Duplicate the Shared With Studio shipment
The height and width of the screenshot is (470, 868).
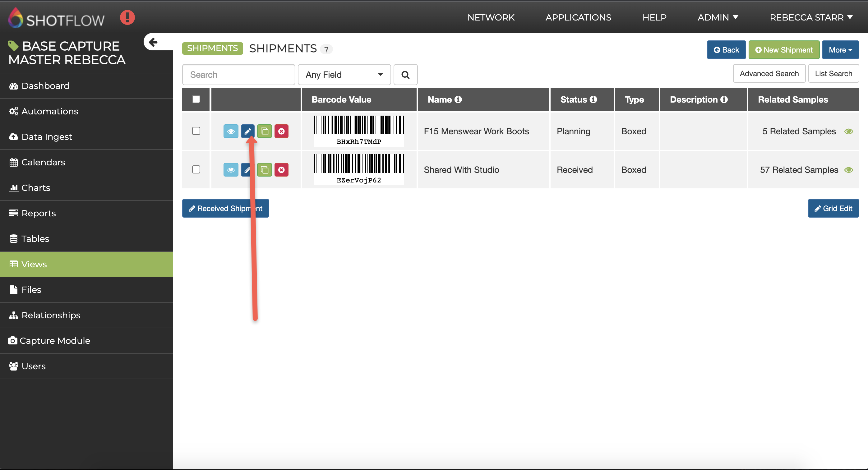(265, 170)
